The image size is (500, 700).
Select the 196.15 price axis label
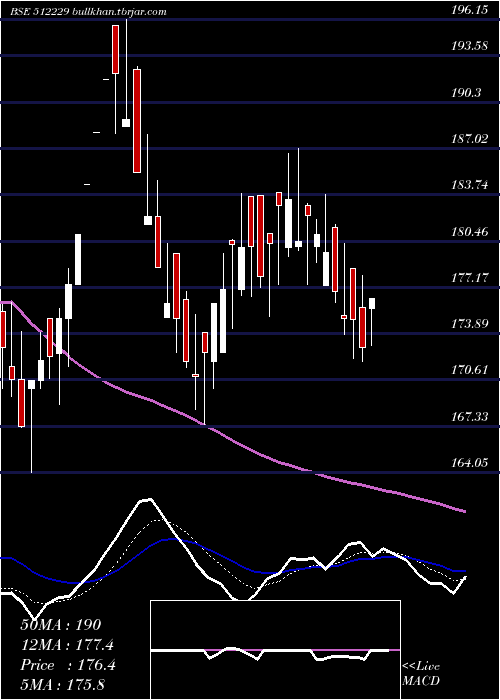469,11
